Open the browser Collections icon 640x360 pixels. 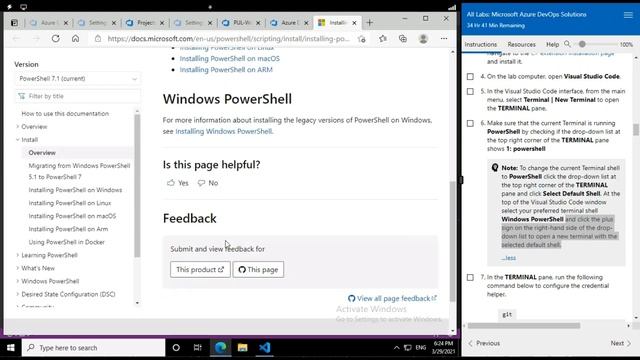[x=402, y=38]
